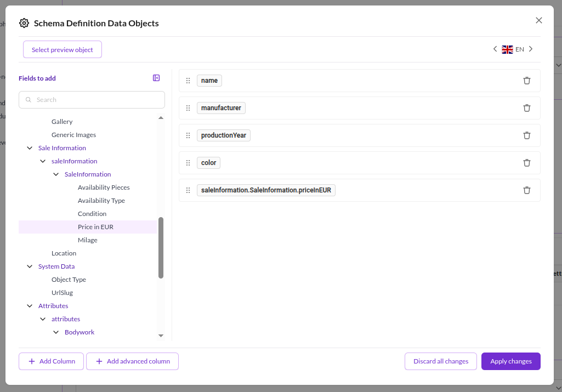Collapse the Bodywork node
The width and height of the screenshot is (562, 392).
click(56, 333)
